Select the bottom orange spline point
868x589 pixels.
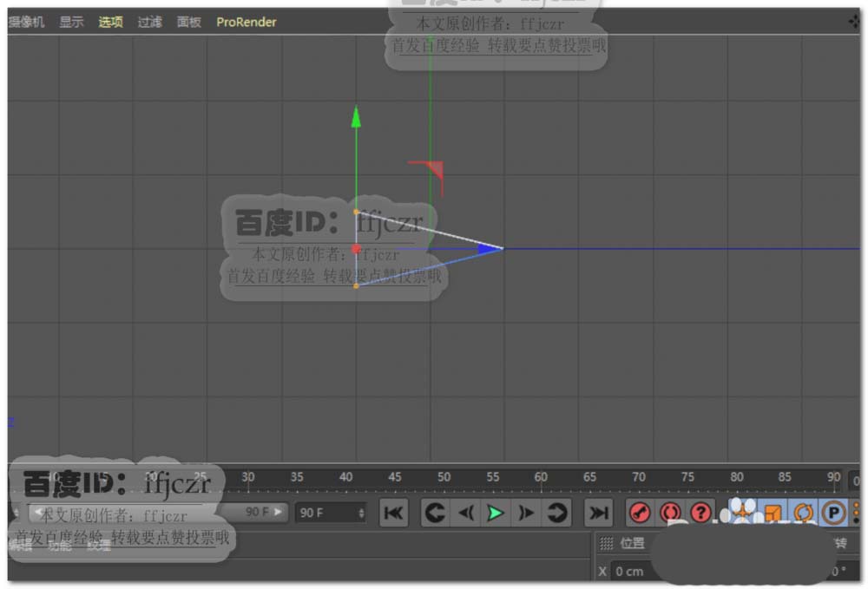(356, 286)
